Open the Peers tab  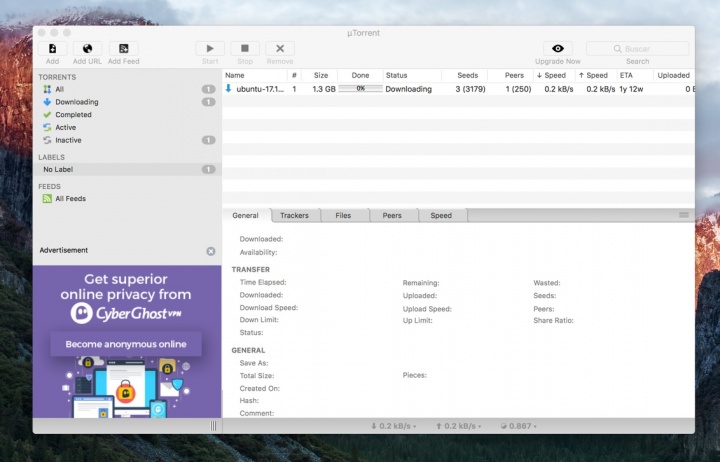tap(392, 215)
